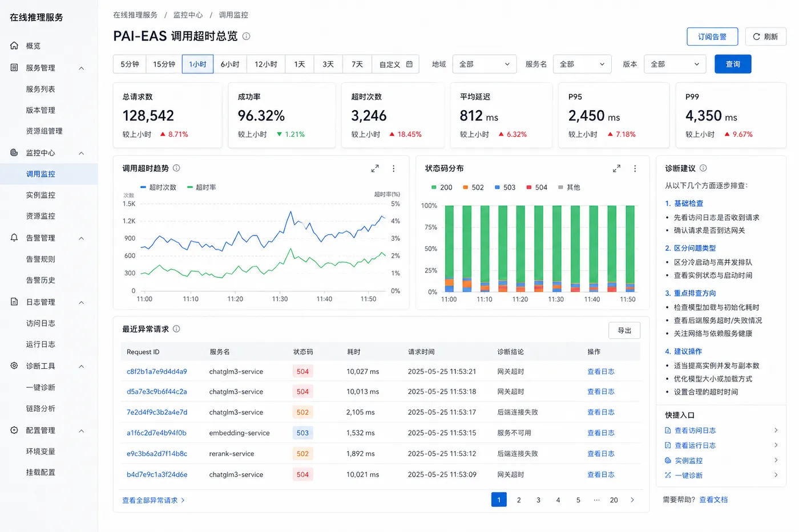Click the info icon next to 最近异常请求

point(176,329)
